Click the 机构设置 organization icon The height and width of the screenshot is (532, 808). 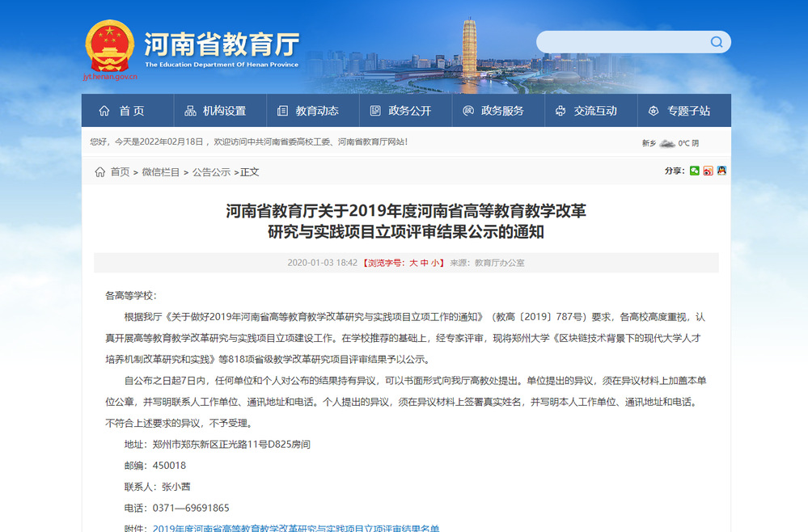pos(190,111)
